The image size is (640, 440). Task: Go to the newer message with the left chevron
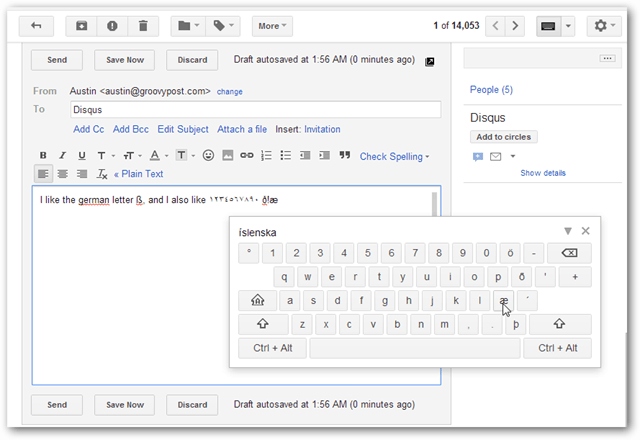(x=495, y=26)
